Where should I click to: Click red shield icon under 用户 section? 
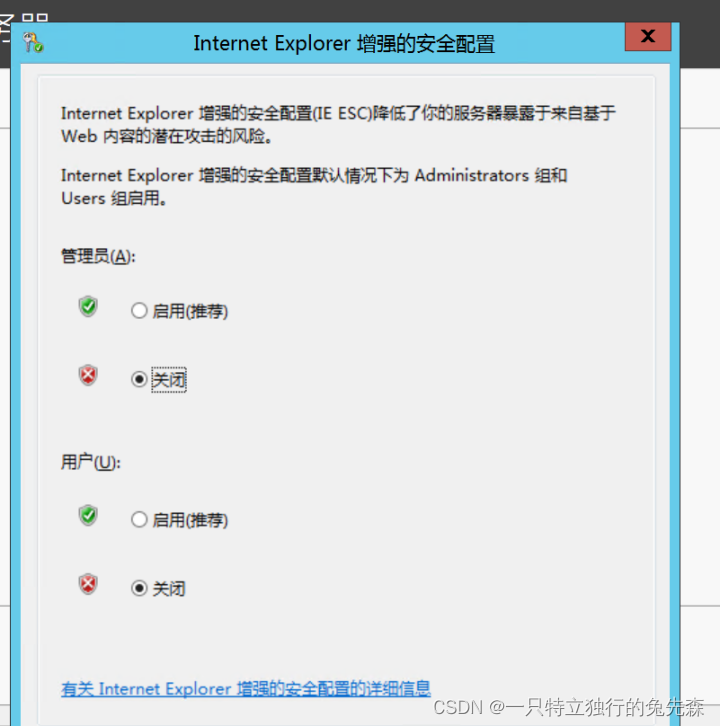click(88, 584)
